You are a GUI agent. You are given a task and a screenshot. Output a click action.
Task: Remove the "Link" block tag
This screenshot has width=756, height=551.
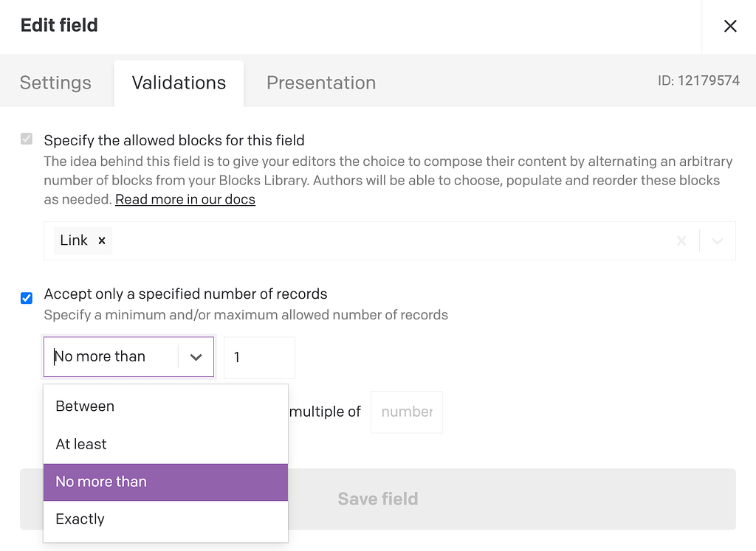(x=101, y=240)
